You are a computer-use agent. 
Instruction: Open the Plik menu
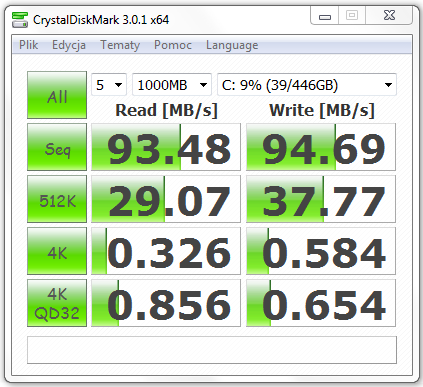(28, 45)
